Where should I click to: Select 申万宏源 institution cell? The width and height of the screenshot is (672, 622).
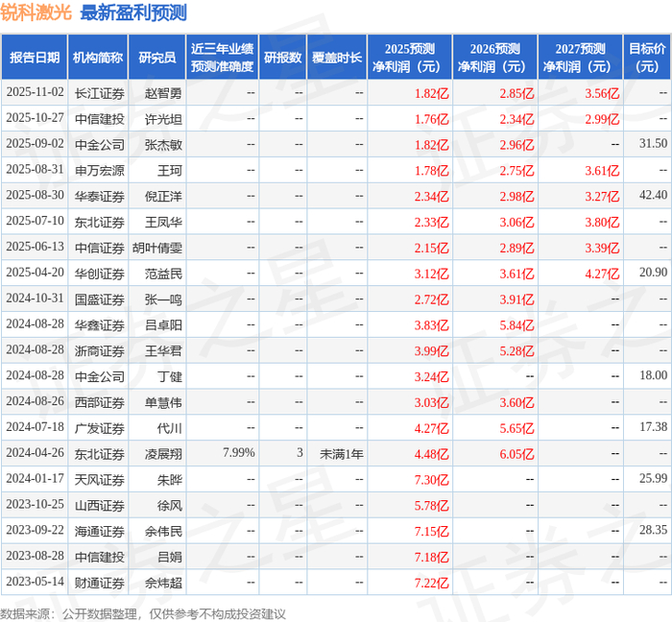point(100,171)
